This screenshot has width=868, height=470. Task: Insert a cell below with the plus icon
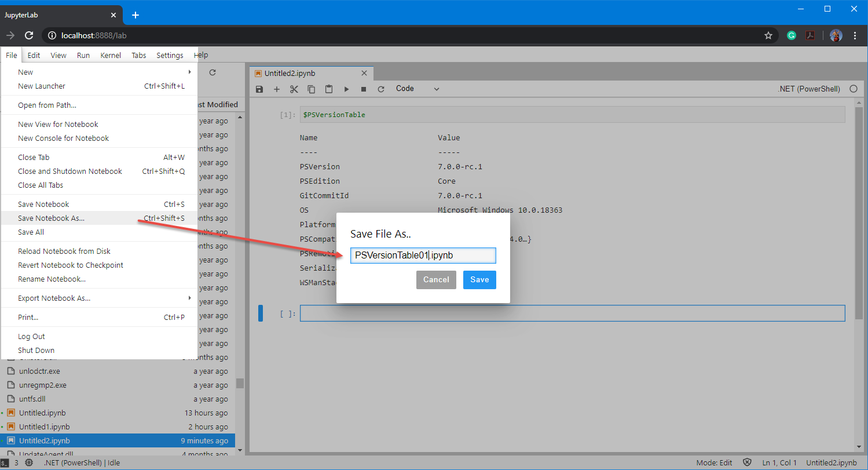[277, 89]
